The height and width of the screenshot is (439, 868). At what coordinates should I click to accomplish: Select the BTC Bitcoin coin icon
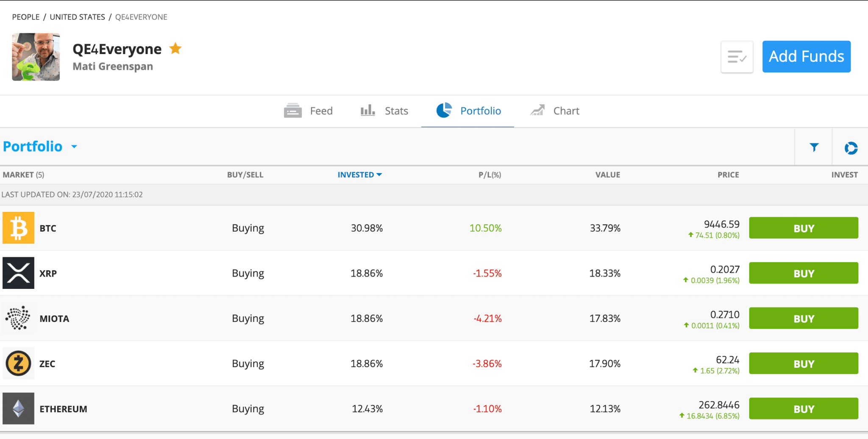(x=18, y=228)
